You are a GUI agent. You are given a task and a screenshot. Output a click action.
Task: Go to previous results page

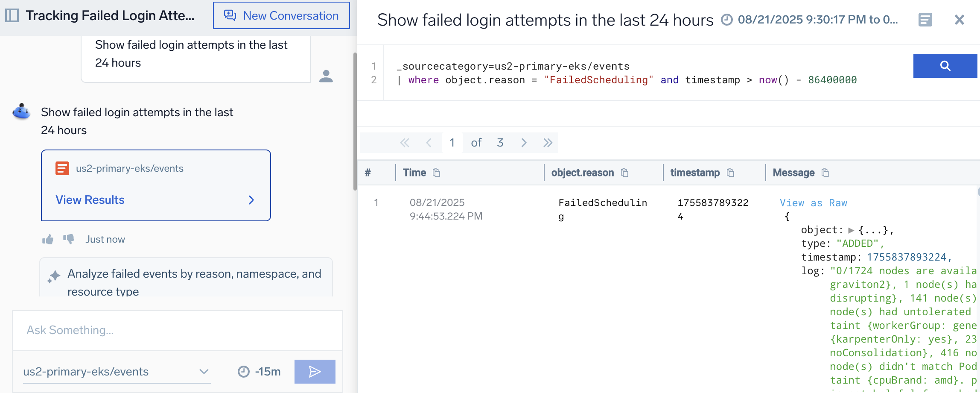tap(429, 143)
